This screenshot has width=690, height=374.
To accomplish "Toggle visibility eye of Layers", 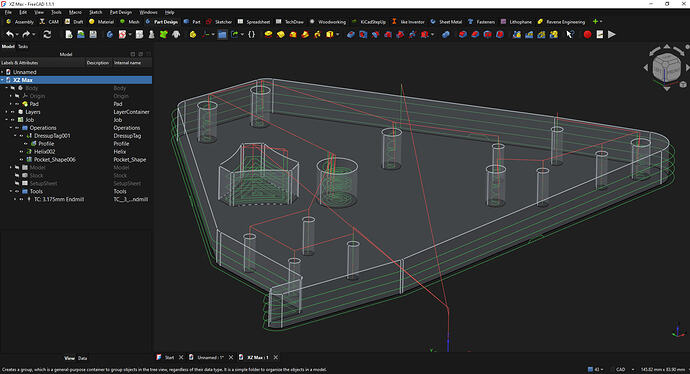I will tap(13, 112).
